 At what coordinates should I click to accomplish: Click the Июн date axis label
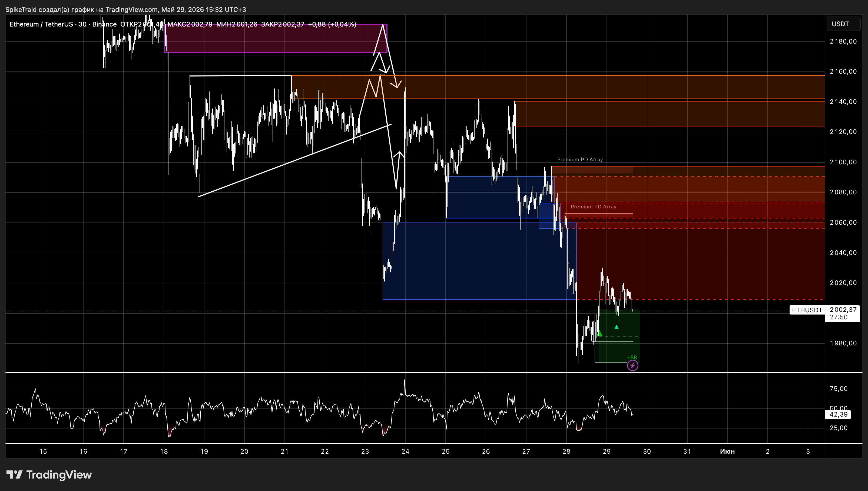[727, 451]
